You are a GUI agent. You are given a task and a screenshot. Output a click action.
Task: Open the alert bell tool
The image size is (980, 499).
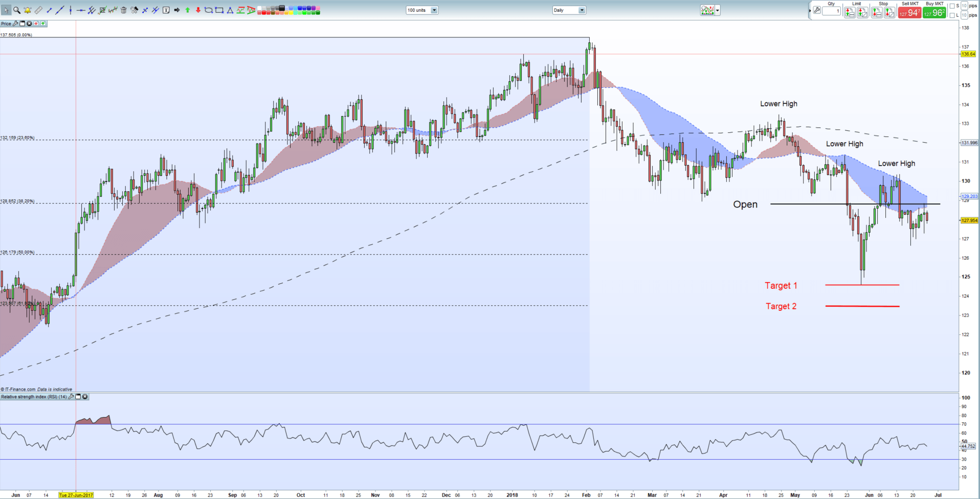(x=27, y=10)
